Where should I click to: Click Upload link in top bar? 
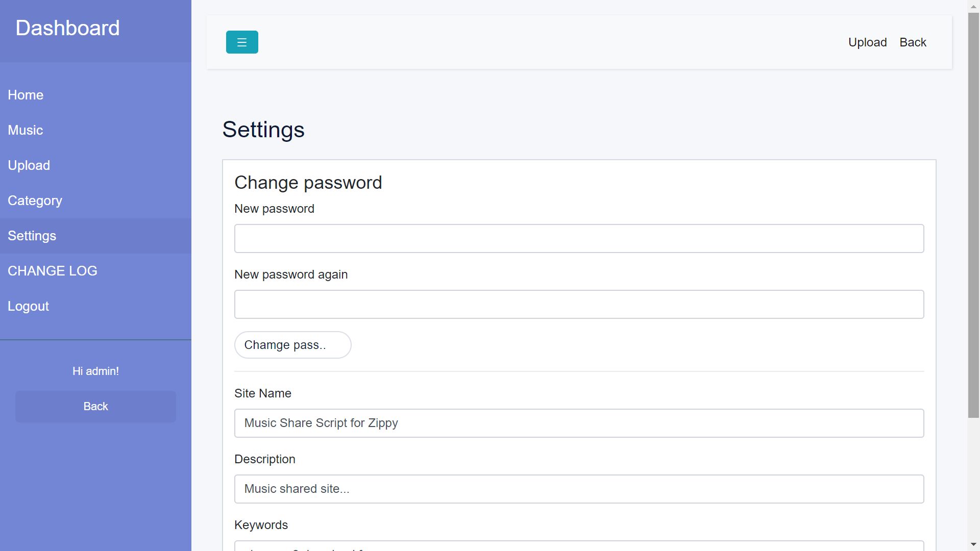click(x=867, y=42)
